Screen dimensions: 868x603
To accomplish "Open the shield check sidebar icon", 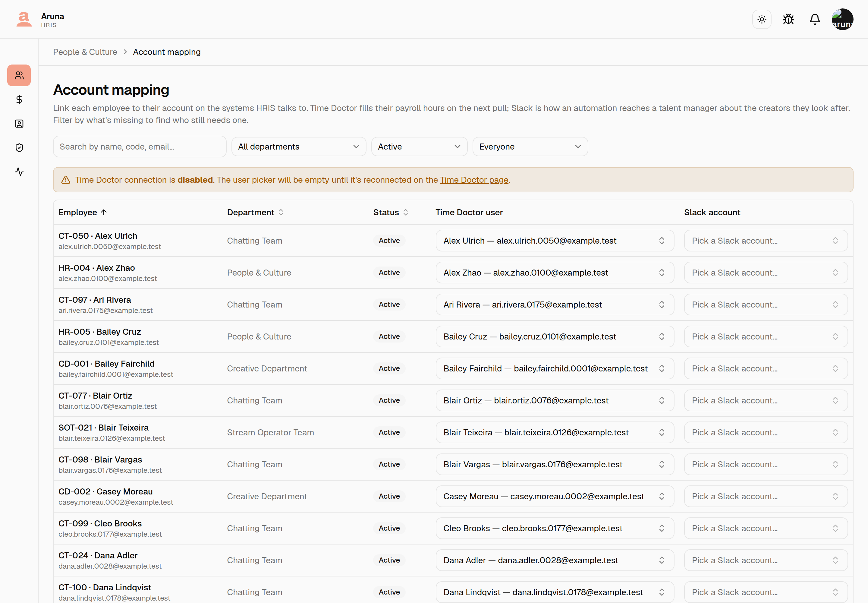I will [x=19, y=148].
